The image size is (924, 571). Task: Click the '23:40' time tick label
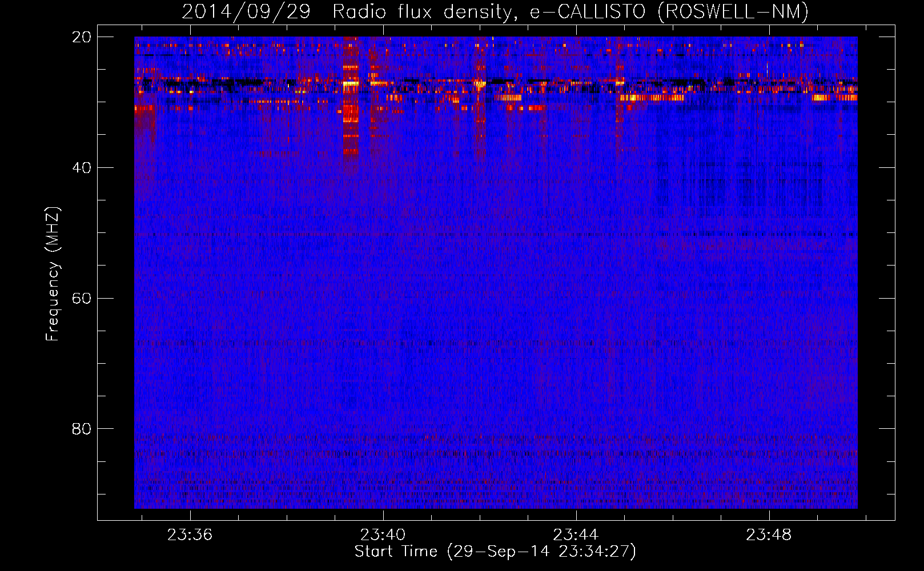pyautogui.click(x=383, y=534)
